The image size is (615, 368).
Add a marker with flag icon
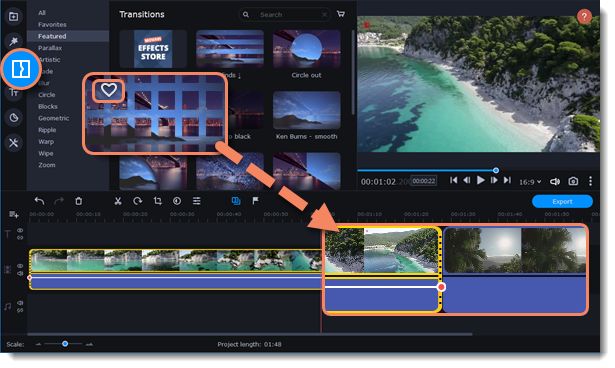(x=255, y=201)
